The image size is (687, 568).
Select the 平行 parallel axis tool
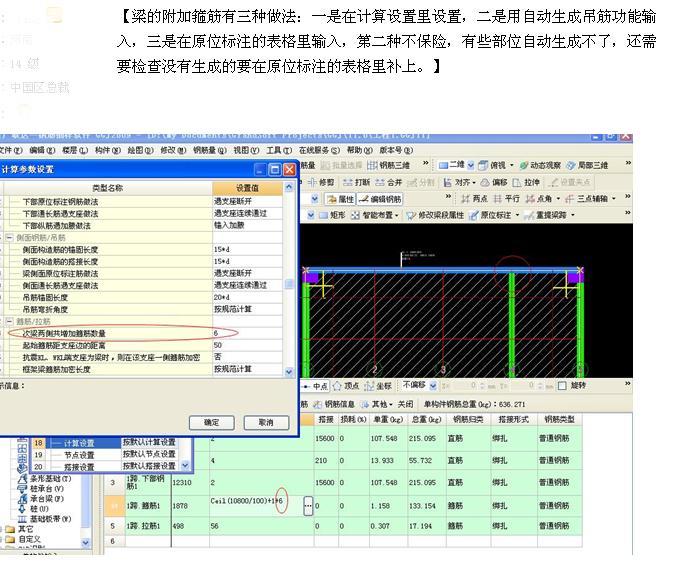pos(506,199)
